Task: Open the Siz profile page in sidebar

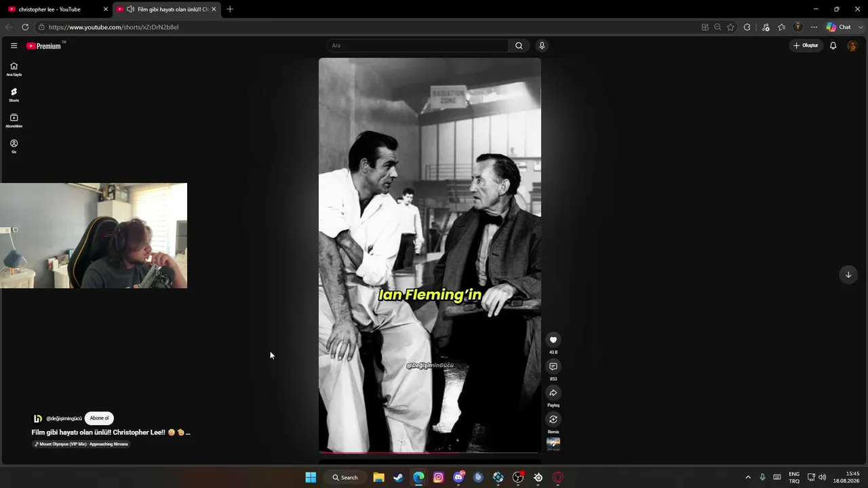Action: click(14, 146)
